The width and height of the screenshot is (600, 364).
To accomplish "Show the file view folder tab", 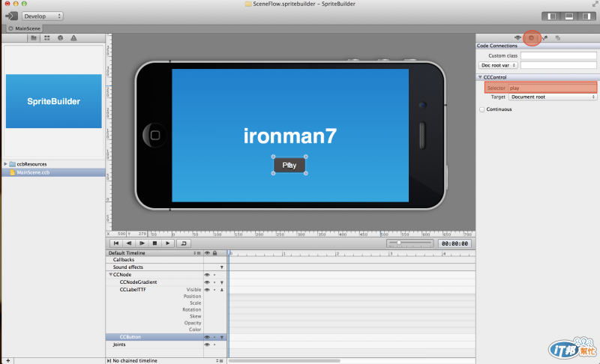I will tap(34, 37).
